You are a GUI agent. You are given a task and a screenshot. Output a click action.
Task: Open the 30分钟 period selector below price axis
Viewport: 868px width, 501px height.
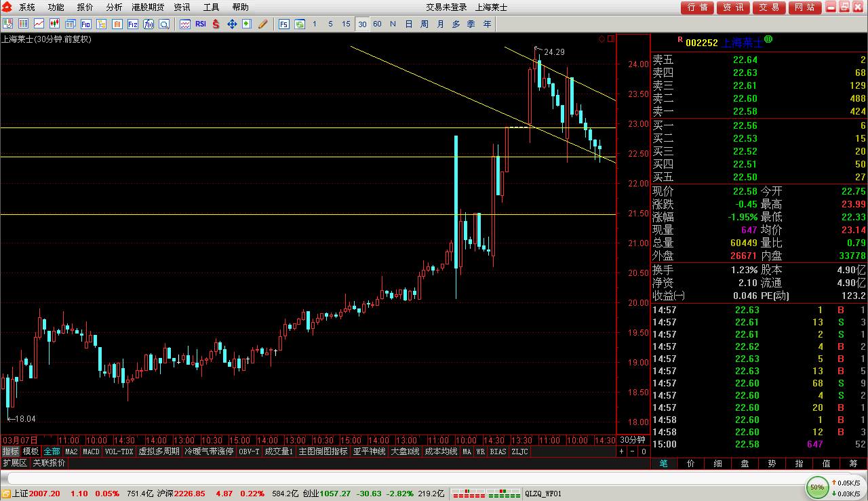(632, 439)
